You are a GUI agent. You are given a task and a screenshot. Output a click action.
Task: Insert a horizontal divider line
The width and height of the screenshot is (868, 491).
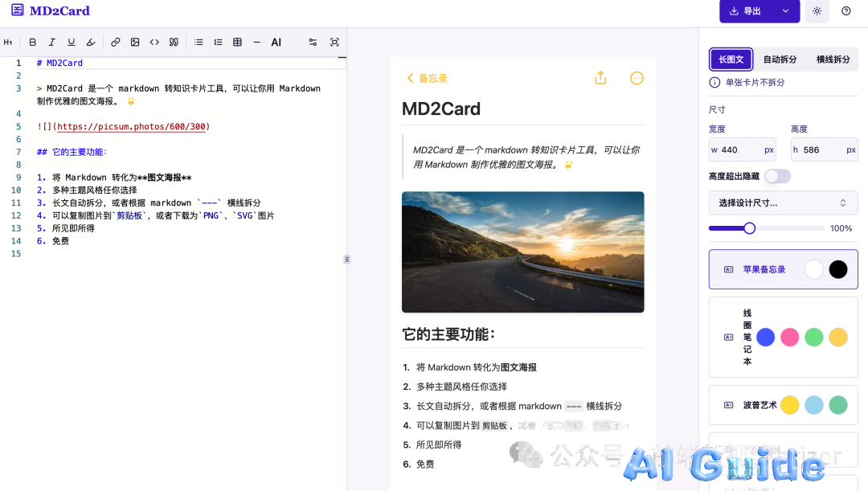[257, 42]
